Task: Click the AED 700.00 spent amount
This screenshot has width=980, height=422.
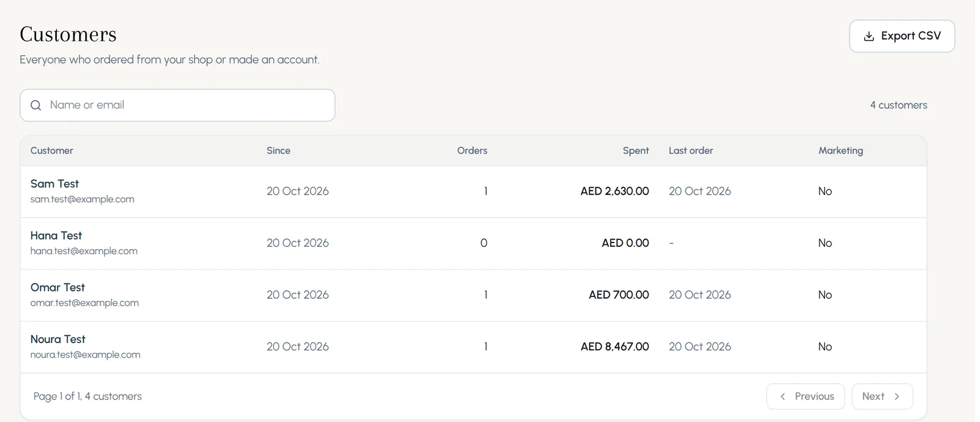Action: 619,295
